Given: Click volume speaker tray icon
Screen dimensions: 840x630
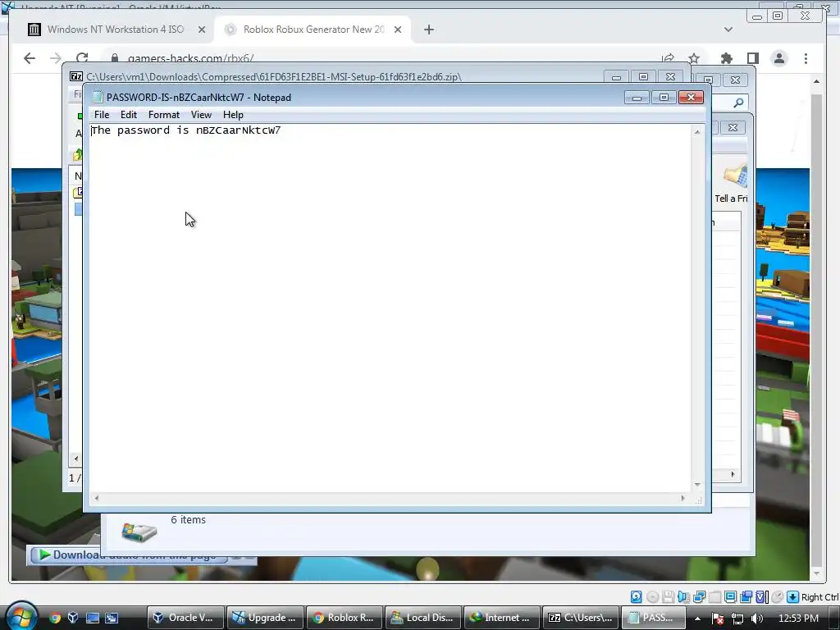Looking at the screenshot, I should [757, 619].
